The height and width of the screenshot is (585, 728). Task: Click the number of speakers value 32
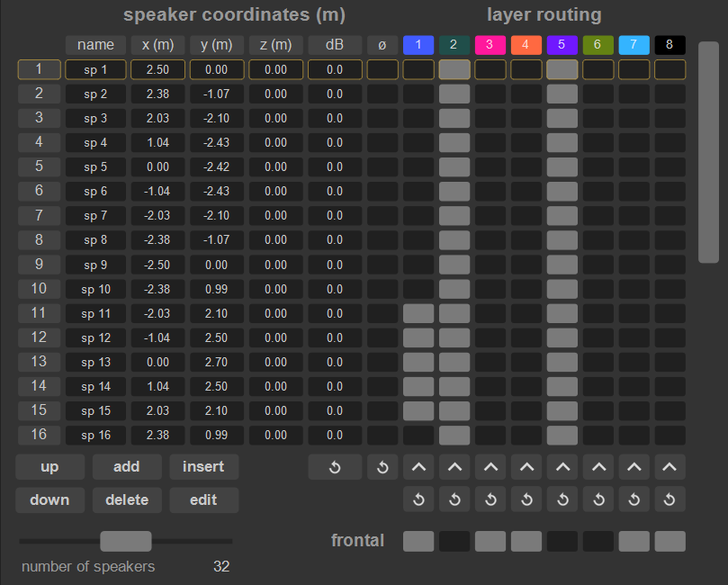click(221, 566)
